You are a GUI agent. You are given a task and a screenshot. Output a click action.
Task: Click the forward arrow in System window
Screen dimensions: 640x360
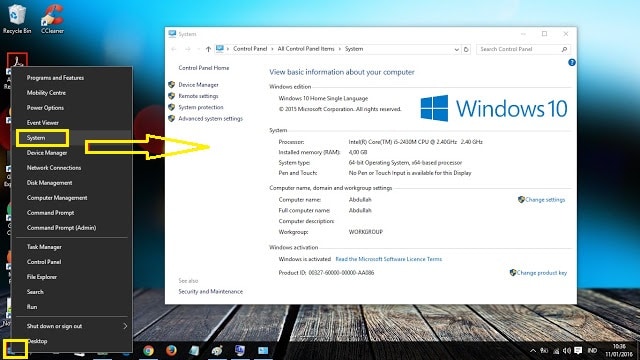tap(188, 49)
